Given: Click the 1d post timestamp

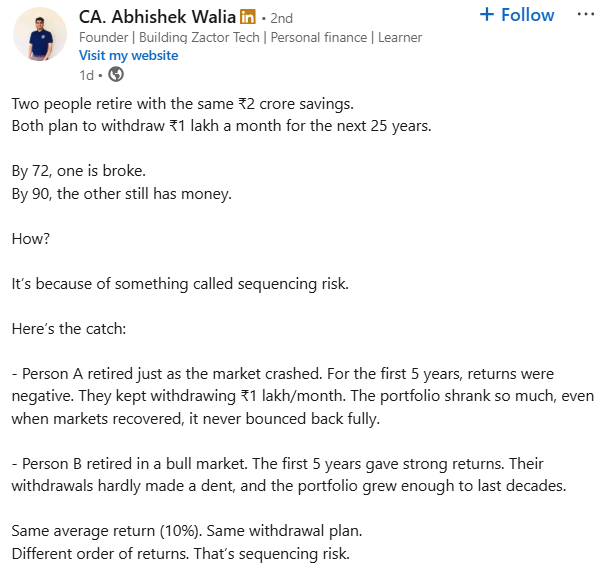Looking at the screenshot, I should tap(86, 75).
